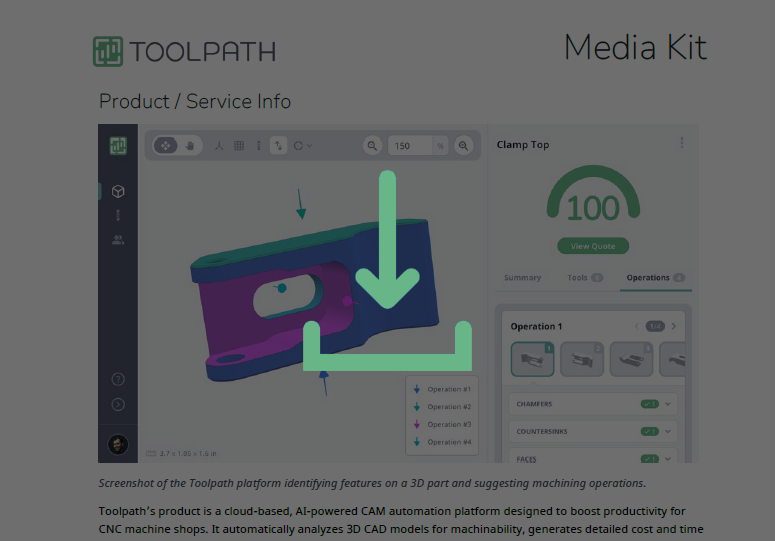This screenshot has width=775, height=541.
Task: Click the large green download overlay icon
Action: coord(388,271)
